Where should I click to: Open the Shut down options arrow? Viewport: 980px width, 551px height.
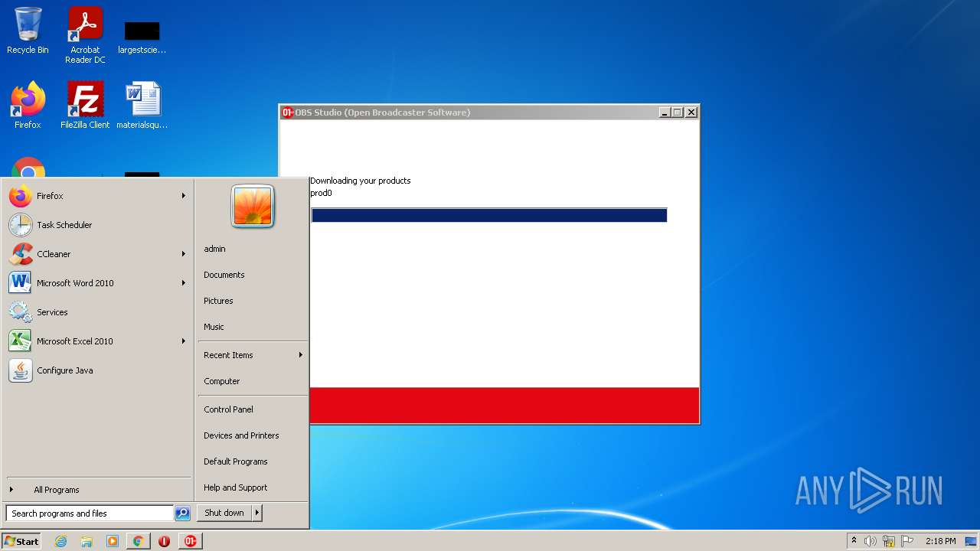(257, 513)
